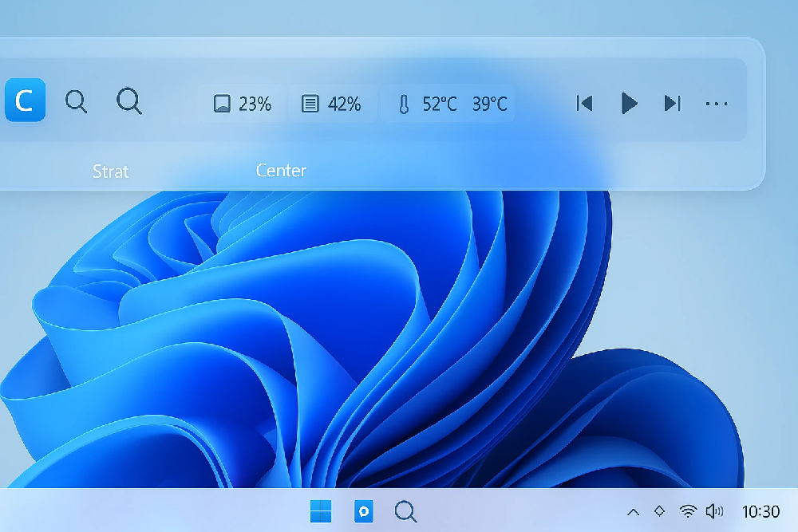The width and height of the screenshot is (798, 532).
Task: Click the larger magnifier search icon
Action: 129,100
